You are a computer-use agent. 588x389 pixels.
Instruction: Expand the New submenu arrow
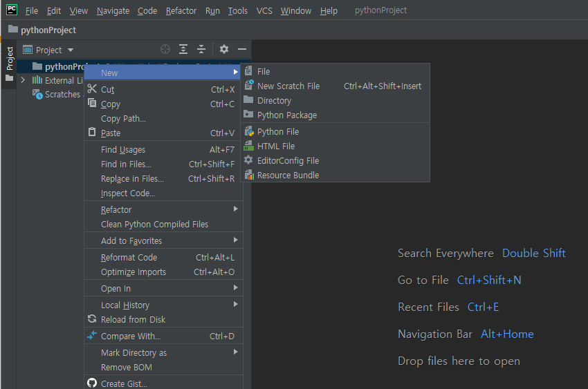(235, 72)
